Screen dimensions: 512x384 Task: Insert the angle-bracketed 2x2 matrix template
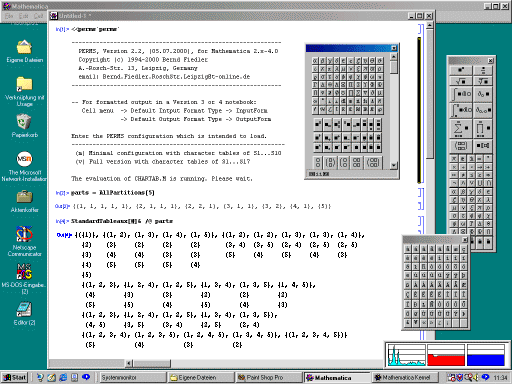click(x=373, y=162)
